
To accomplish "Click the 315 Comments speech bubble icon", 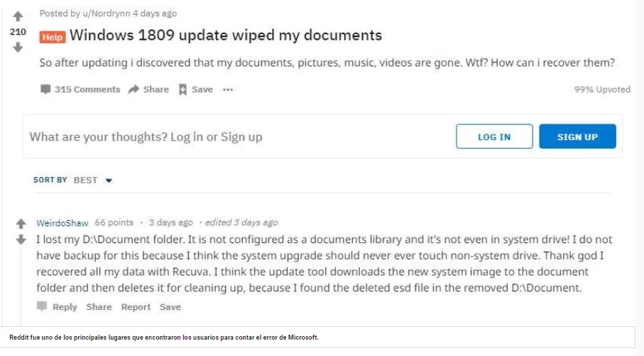I will 45,90.
